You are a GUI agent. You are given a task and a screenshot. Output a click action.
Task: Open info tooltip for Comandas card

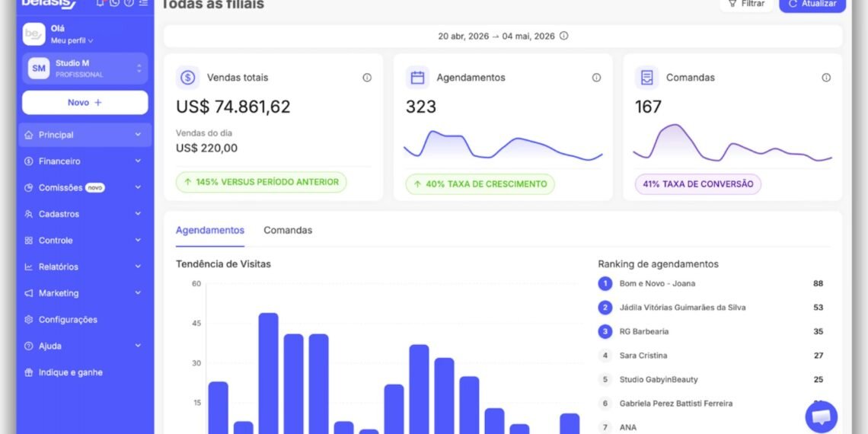(x=826, y=78)
